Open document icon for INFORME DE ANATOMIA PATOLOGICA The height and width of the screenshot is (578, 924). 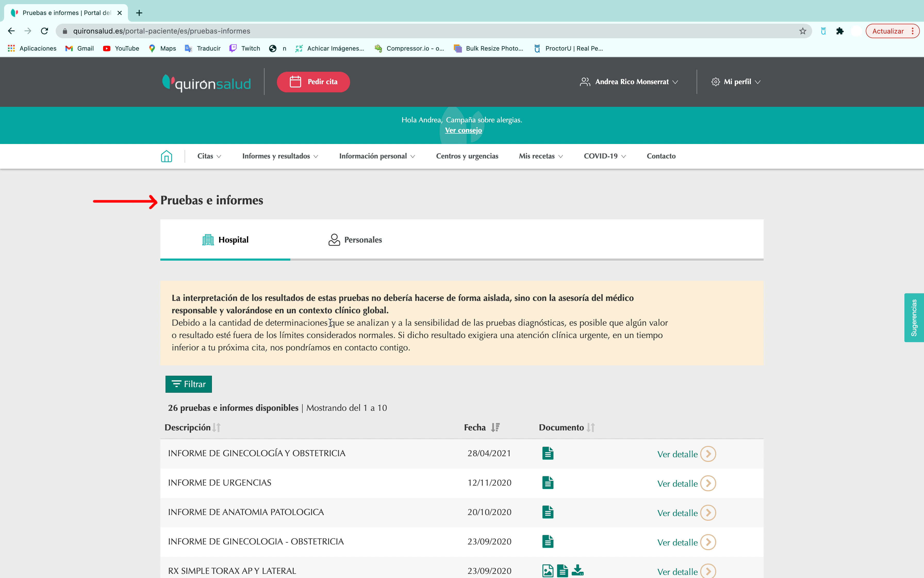coord(548,512)
